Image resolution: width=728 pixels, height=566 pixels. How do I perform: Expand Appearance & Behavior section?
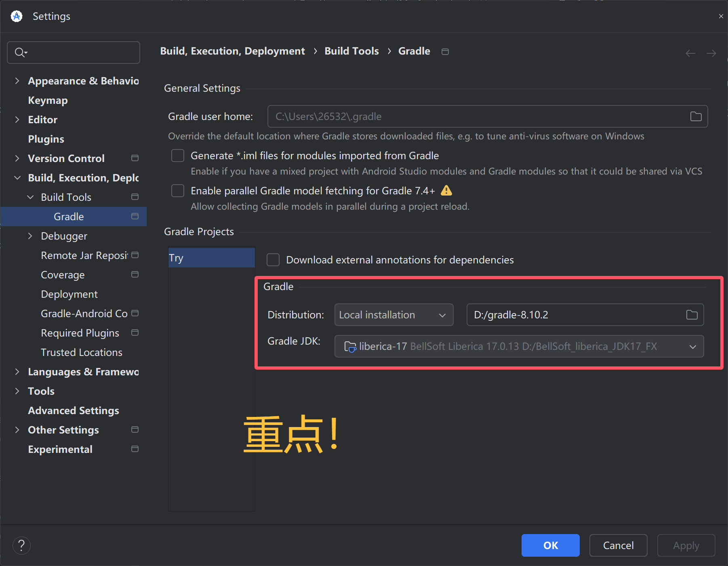[17, 81]
